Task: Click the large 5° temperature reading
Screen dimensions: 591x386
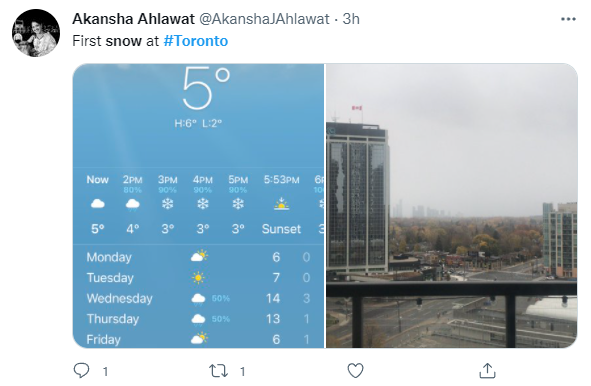Action: [x=206, y=88]
